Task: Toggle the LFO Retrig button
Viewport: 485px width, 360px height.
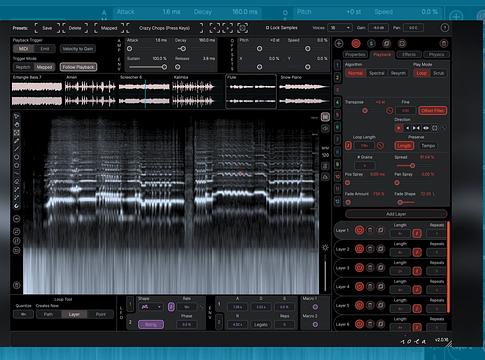Action: pos(151,324)
